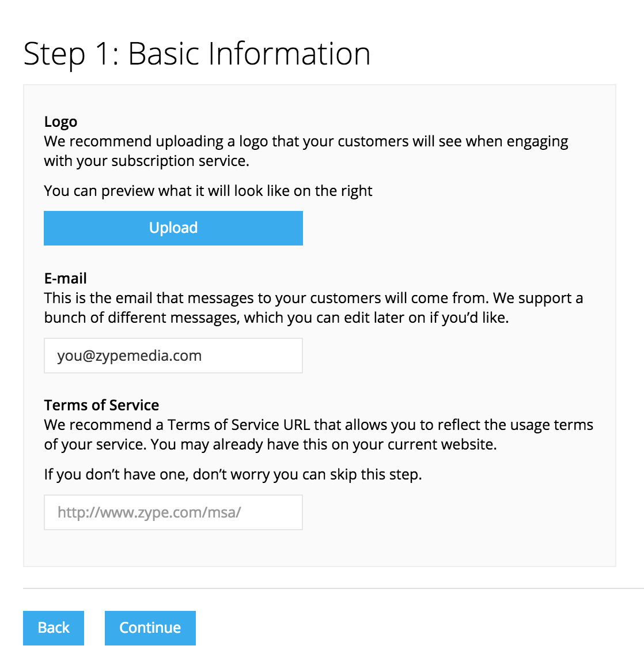This screenshot has width=644, height=657.
Task: Focus the you@zypemedia.com e-mail field
Action: (173, 356)
